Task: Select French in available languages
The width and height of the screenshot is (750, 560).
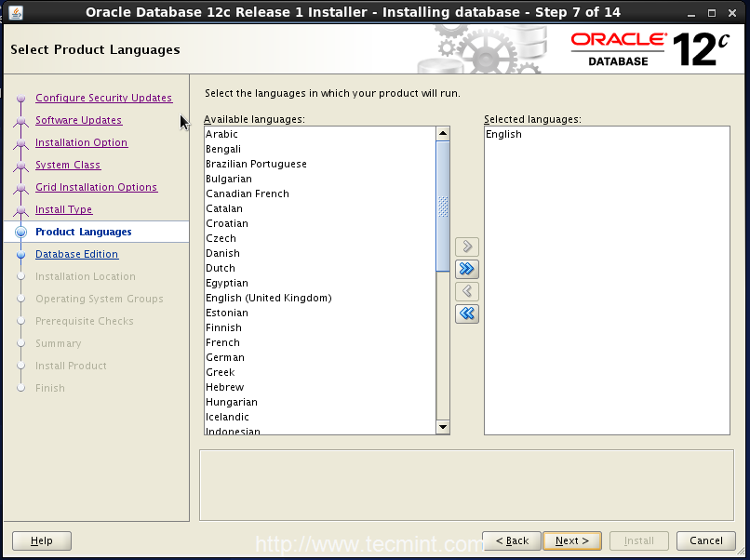Action: pos(320,342)
